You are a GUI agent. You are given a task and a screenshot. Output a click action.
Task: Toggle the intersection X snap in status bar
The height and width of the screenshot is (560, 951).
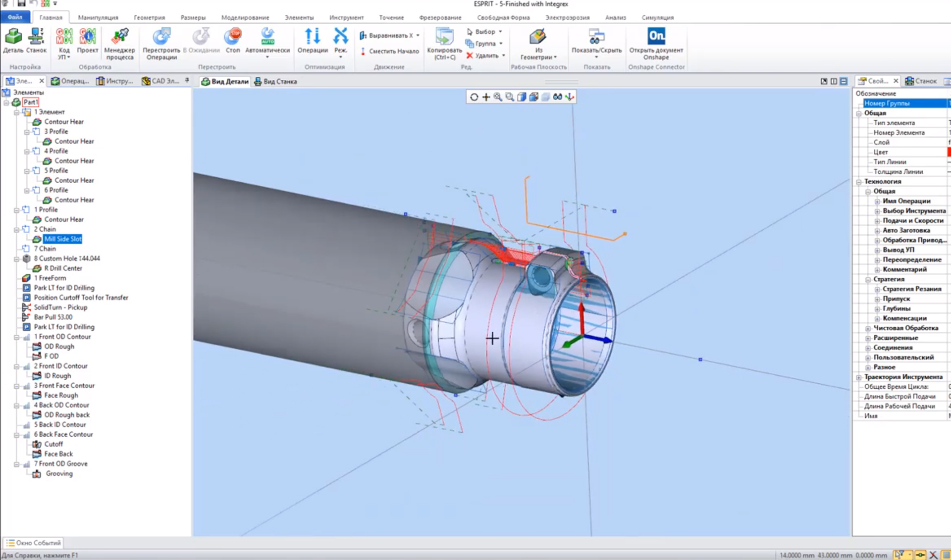click(x=933, y=555)
